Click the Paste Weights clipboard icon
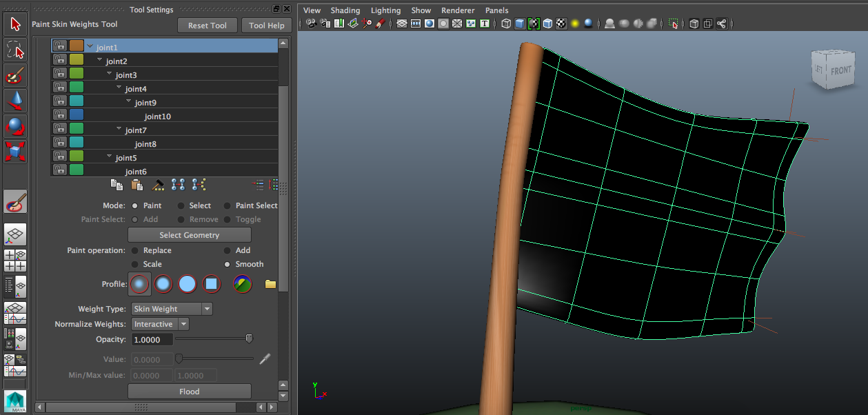Image resolution: width=868 pixels, height=415 pixels. pos(137,184)
